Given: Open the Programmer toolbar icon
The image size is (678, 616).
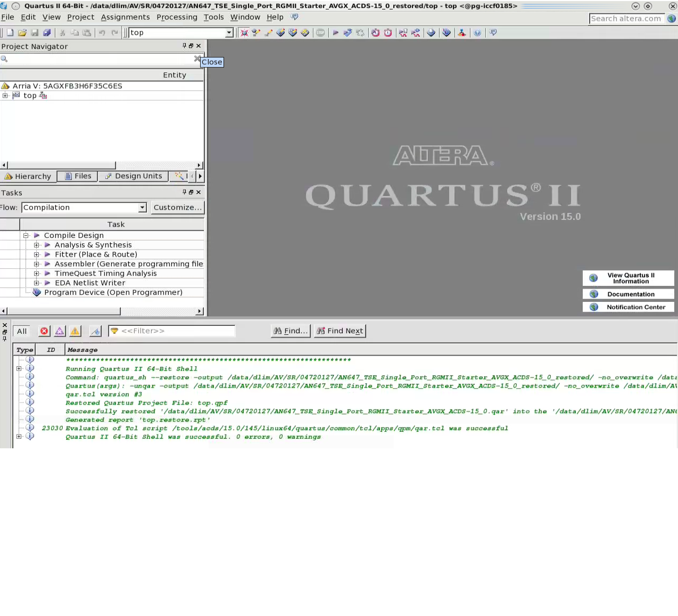Looking at the screenshot, I should pos(446,32).
